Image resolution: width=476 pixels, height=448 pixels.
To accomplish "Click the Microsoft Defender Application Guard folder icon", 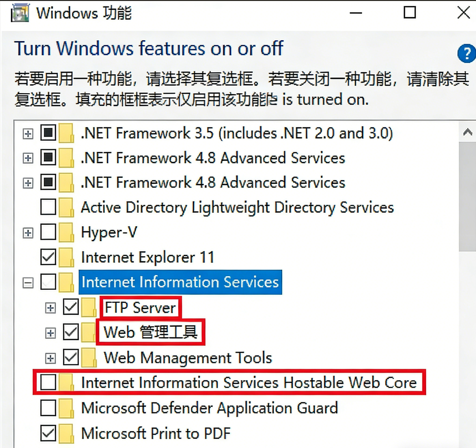I will (x=66, y=408).
